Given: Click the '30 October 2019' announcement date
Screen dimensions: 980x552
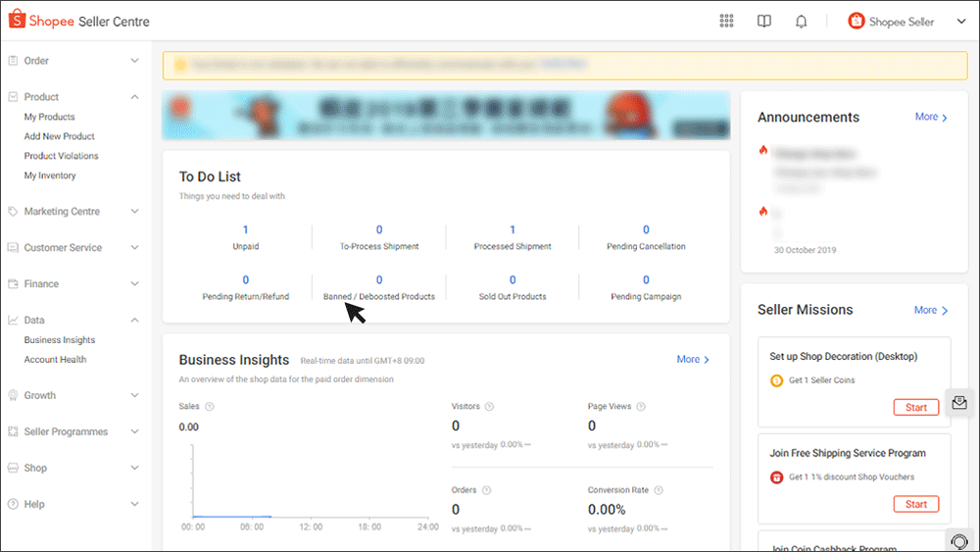Looking at the screenshot, I should [x=805, y=250].
